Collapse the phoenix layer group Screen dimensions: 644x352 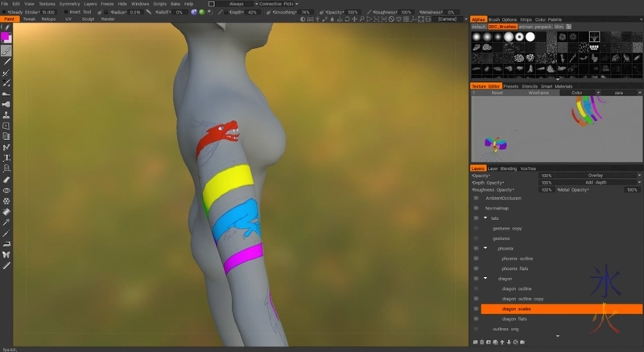485,248
